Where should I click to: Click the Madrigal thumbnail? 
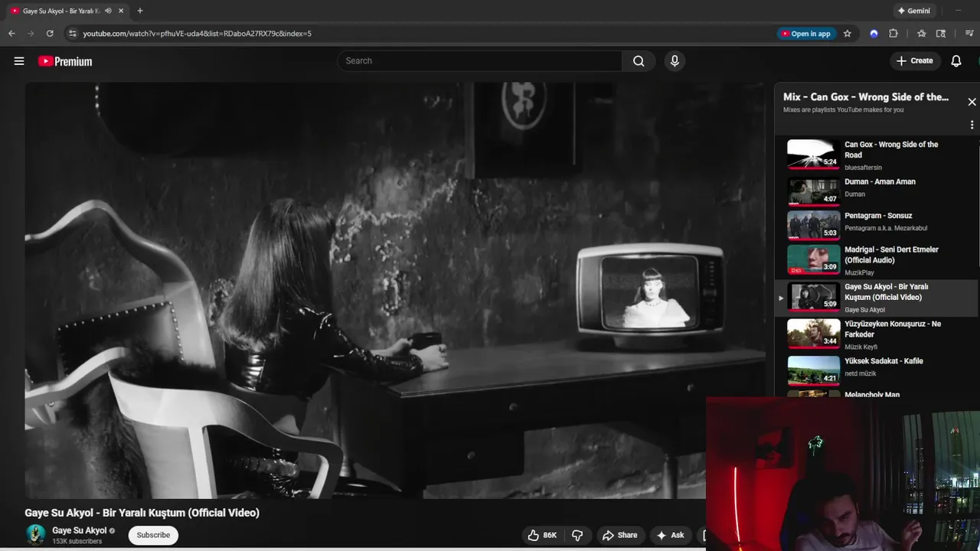pyautogui.click(x=813, y=259)
